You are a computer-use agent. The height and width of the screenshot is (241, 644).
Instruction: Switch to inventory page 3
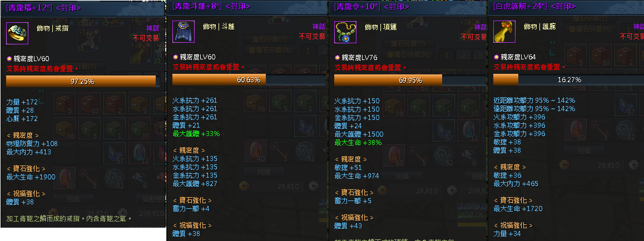point(479,56)
